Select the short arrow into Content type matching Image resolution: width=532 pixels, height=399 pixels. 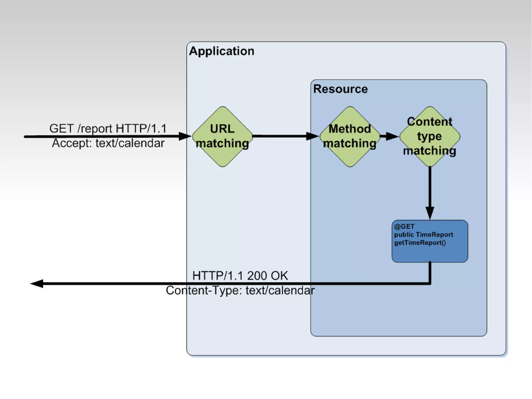[x=390, y=136]
